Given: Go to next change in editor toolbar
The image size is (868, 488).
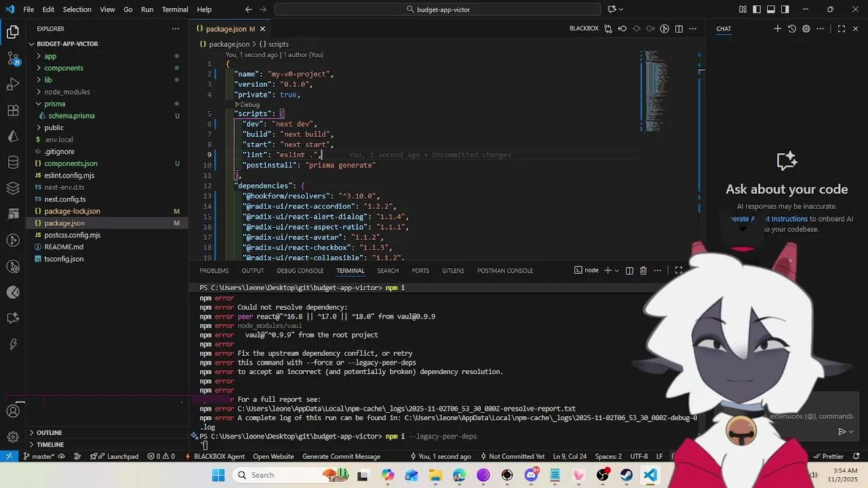Looking at the screenshot, I should 650,28.
